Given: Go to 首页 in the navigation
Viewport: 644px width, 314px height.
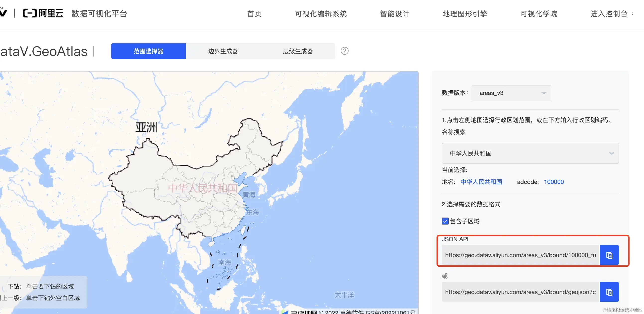Looking at the screenshot, I should [254, 14].
